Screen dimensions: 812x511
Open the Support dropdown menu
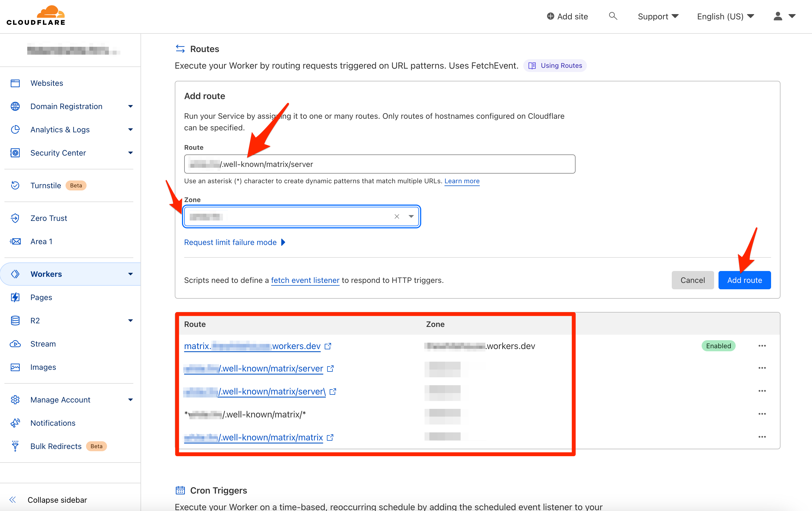658,16
